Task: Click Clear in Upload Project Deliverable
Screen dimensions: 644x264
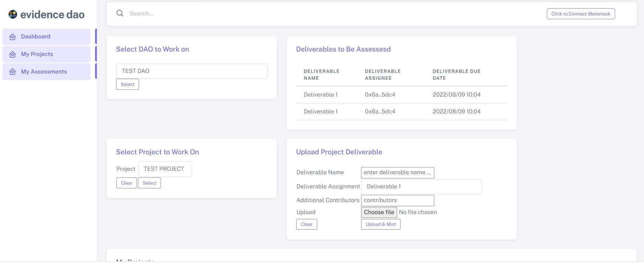Action: point(307,224)
